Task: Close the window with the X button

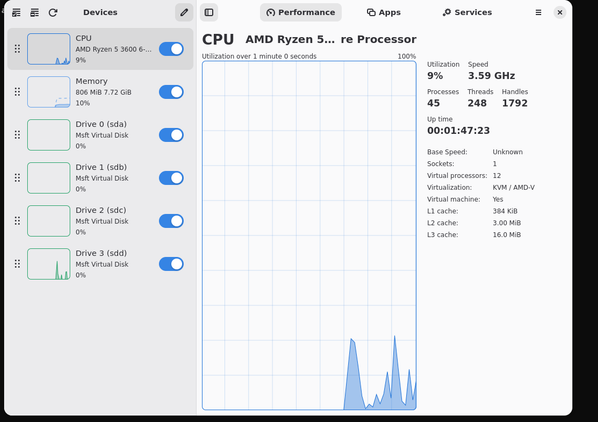Action: 560,13
